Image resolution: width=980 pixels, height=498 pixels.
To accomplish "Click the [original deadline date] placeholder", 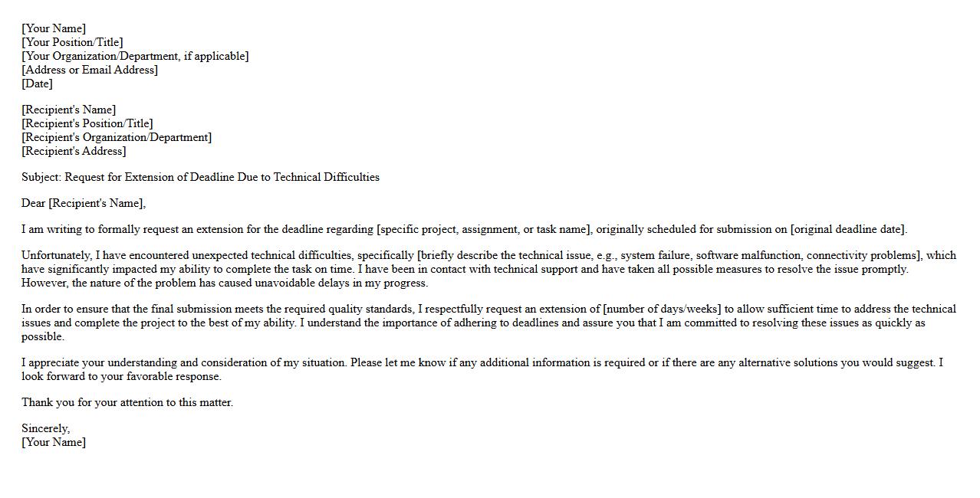I will [x=848, y=229].
